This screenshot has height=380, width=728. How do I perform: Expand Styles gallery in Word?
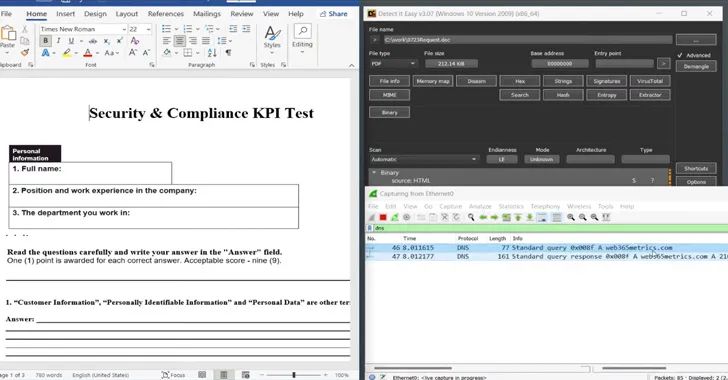click(x=272, y=39)
